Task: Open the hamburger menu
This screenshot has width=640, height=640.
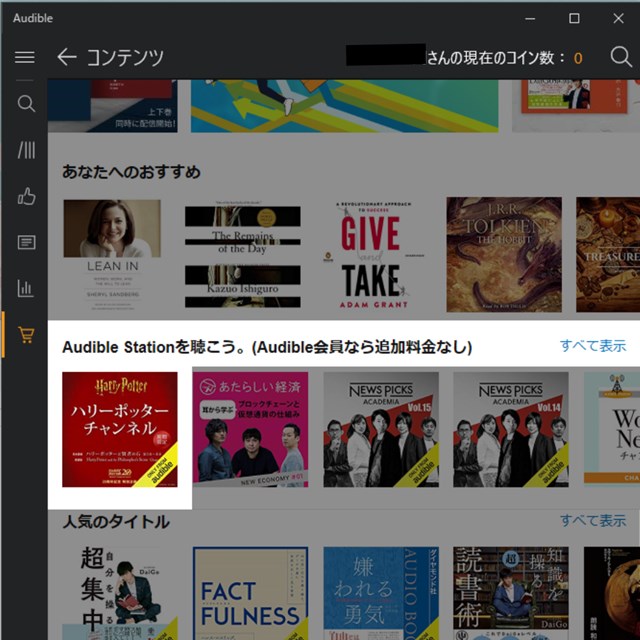Action: coord(24,57)
